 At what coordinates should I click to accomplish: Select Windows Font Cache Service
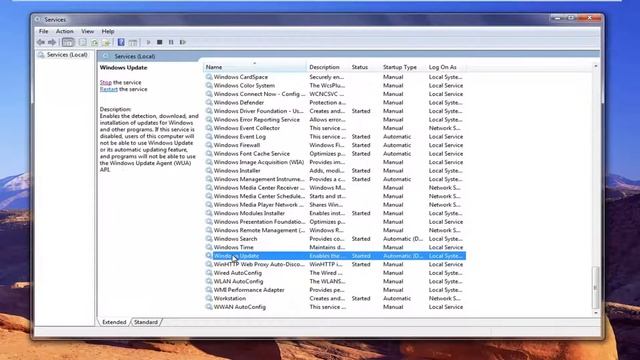(335, 153)
